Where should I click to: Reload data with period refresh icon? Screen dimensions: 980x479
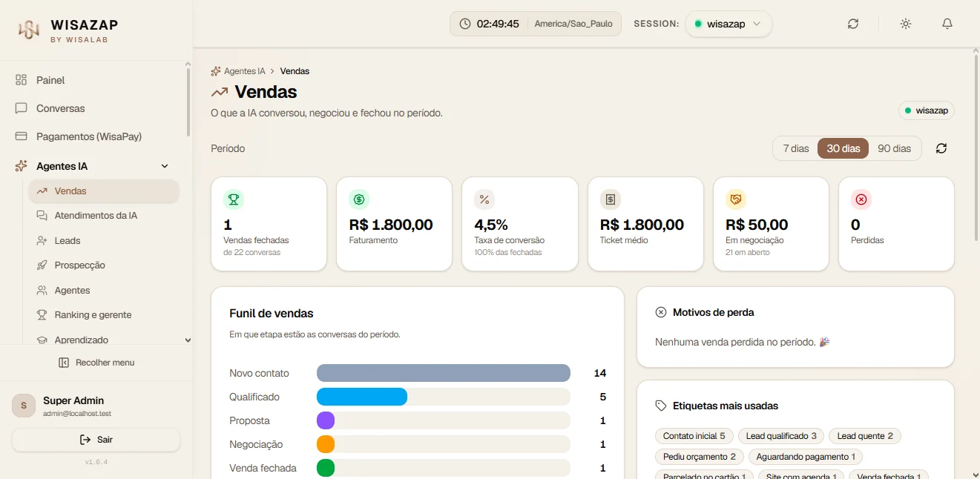[x=941, y=148]
